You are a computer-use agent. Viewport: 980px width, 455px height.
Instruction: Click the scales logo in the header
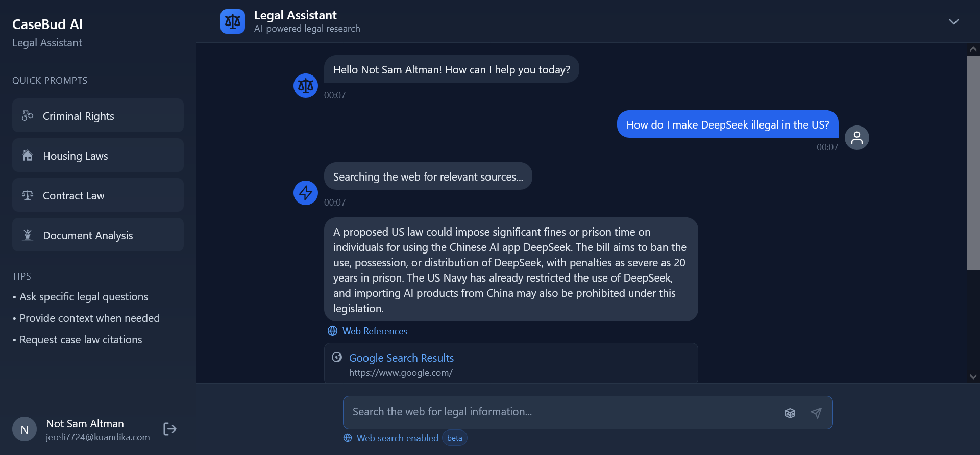pyautogui.click(x=233, y=21)
